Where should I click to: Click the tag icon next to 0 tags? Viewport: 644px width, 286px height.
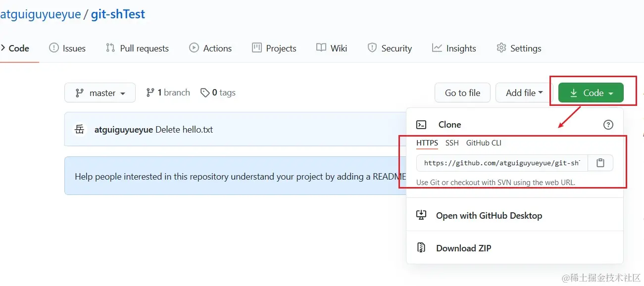tap(205, 93)
